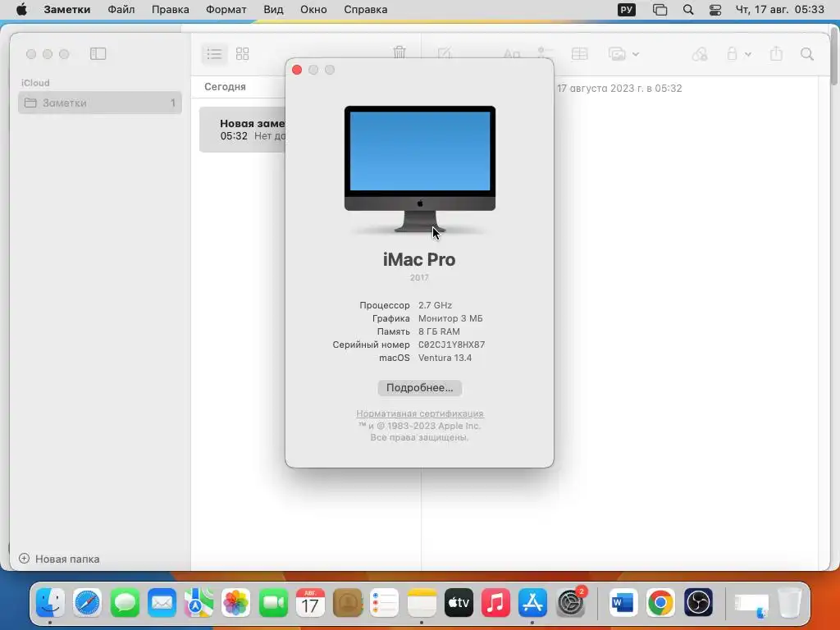Open the Заметки application menu
The width and height of the screenshot is (840, 630).
pyautogui.click(x=67, y=10)
